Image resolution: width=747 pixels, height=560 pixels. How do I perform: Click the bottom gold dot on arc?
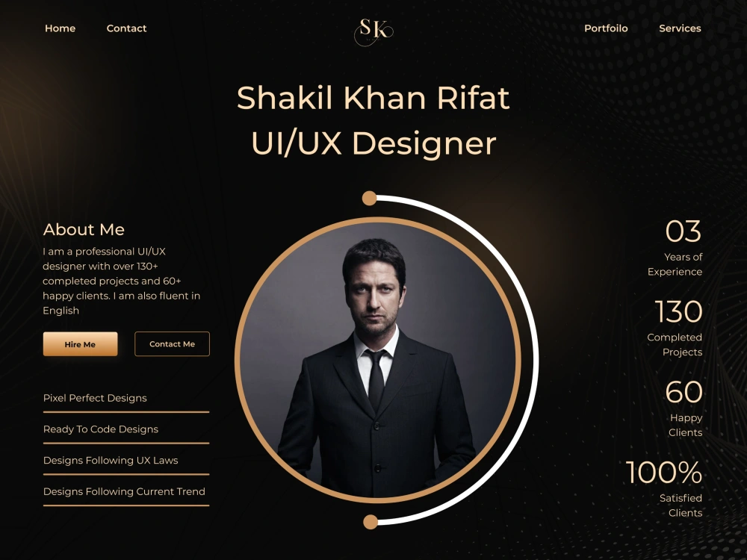click(x=371, y=522)
